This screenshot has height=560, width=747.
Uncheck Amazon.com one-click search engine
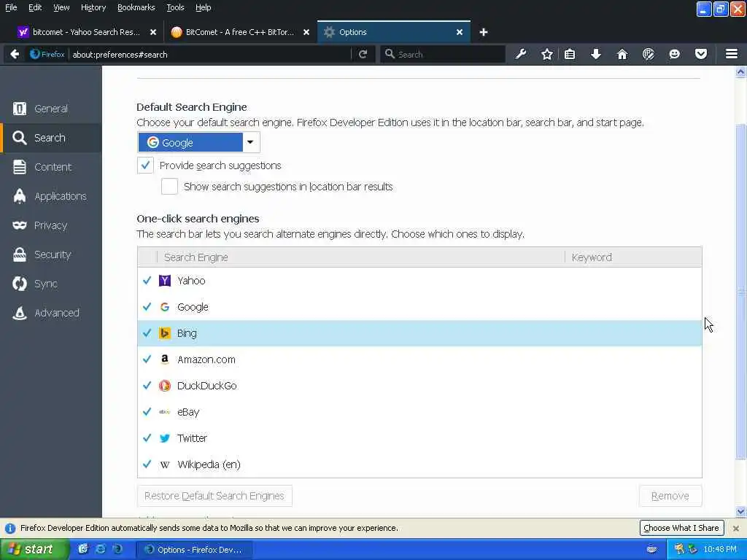[147, 359]
